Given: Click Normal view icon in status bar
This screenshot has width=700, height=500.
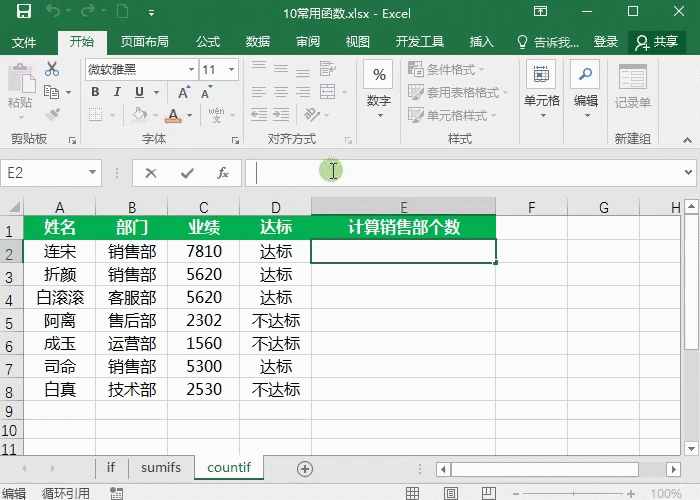Looking at the screenshot, I should tap(412, 493).
